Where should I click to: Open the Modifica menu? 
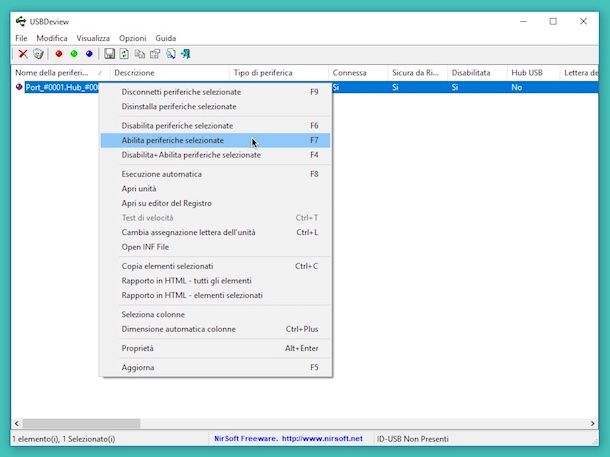tap(52, 38)
